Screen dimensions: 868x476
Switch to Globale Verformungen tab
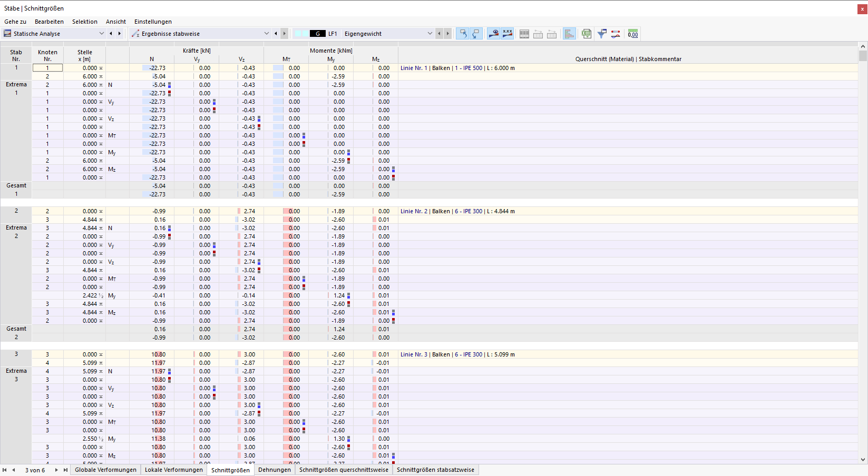[105, 470]
